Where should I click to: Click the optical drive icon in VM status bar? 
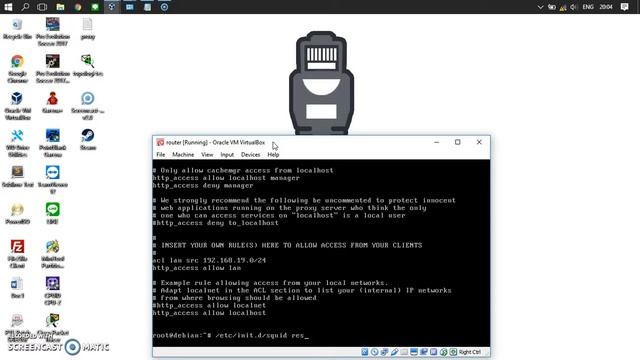coord(374,352)
